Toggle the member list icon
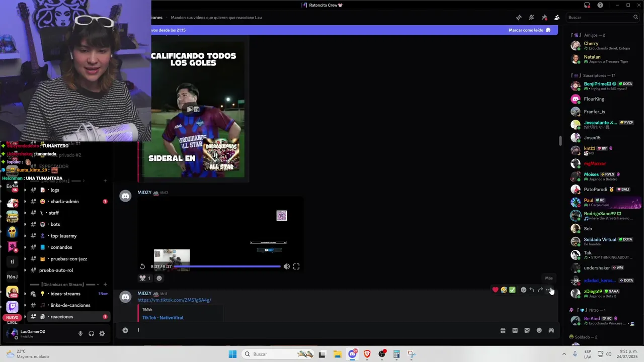Screen dimensions: 644x362 coord(557,18)
